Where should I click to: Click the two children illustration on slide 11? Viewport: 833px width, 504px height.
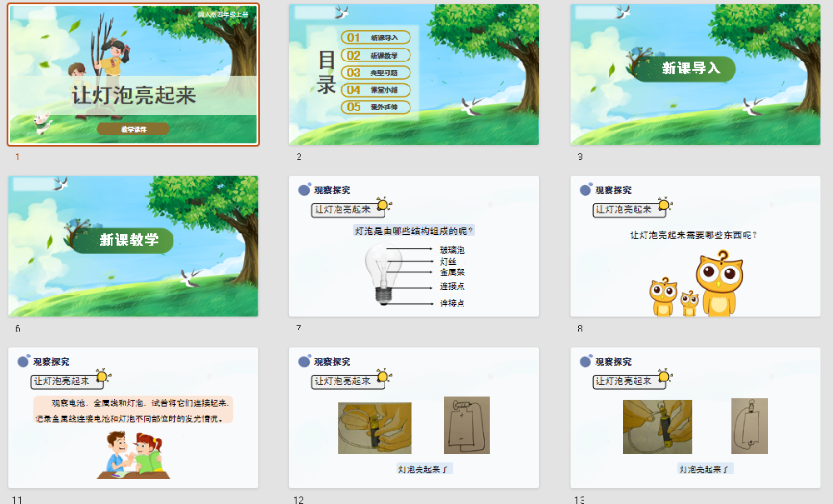tap(133, 456)
